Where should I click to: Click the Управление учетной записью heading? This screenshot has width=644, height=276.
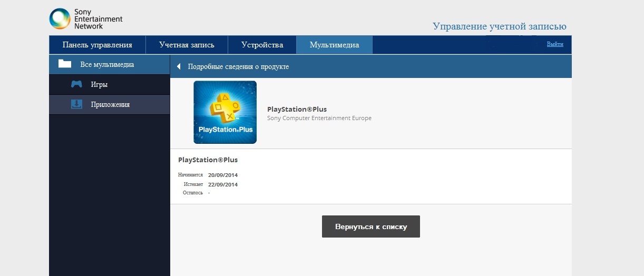point(500,26)
